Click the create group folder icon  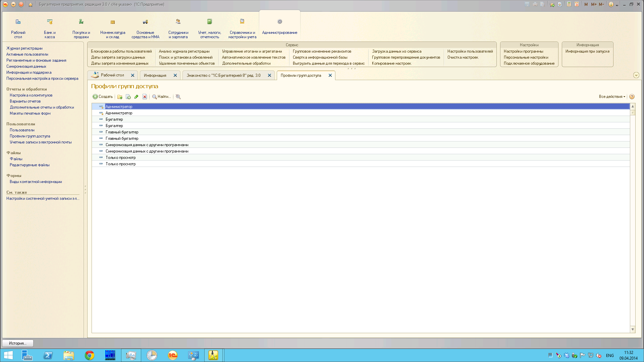click(x=120, y=97)
